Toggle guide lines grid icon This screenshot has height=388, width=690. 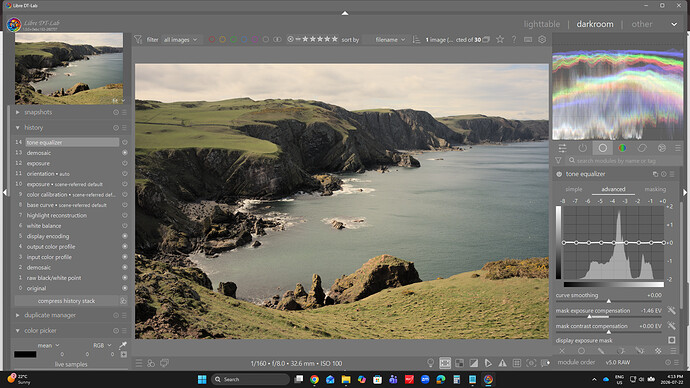(517, 363)
